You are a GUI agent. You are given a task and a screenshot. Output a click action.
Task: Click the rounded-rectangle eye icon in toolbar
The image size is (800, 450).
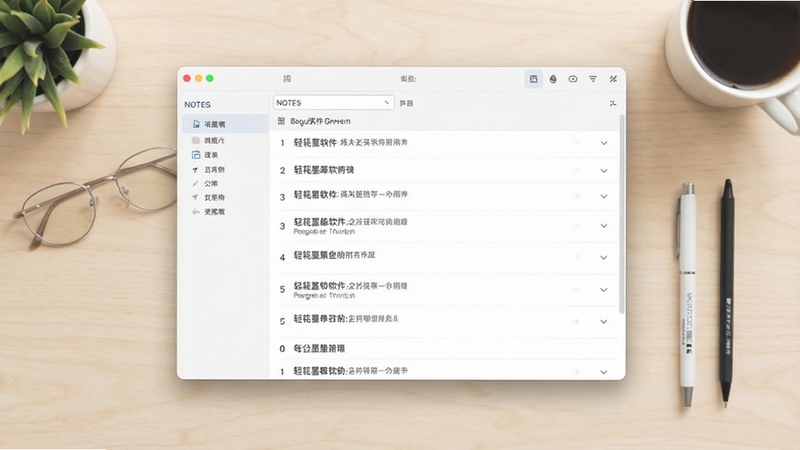point(573,79)
